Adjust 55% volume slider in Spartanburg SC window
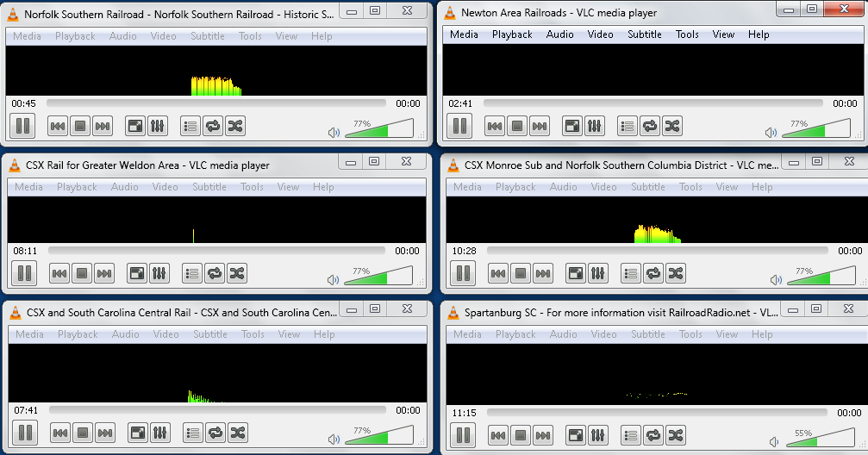The height and width of the screenshot is (455, 868). (x=821, y=437)
